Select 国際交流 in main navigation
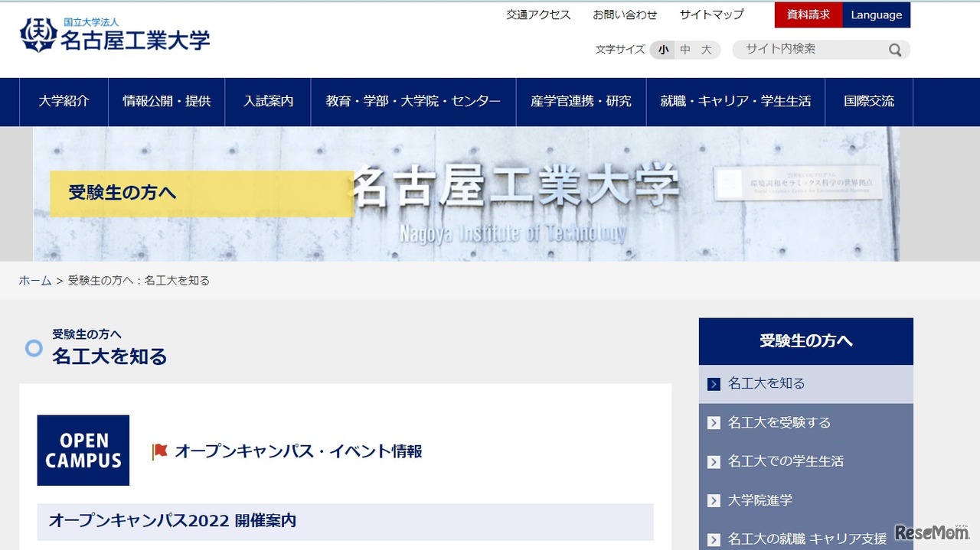 [x=868, y=102]
